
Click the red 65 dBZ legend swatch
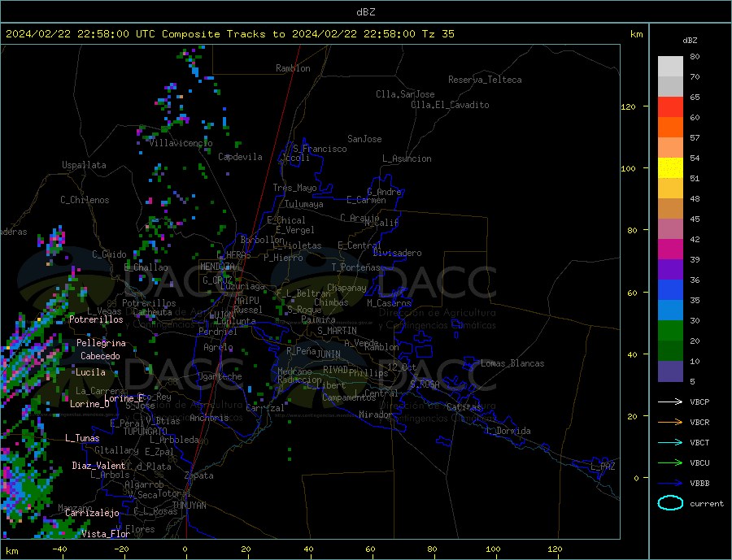[x=670, y=106]
